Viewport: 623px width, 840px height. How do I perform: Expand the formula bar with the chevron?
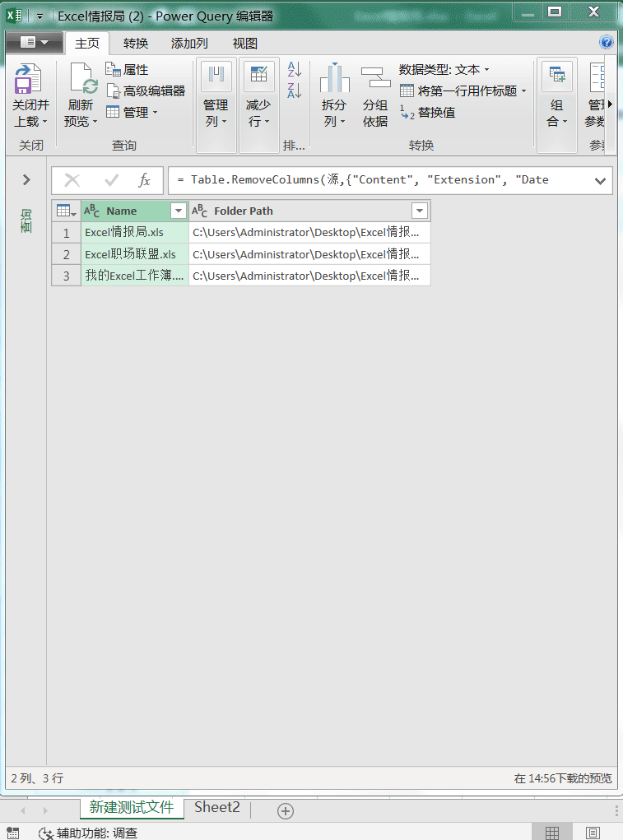(601, 181)
